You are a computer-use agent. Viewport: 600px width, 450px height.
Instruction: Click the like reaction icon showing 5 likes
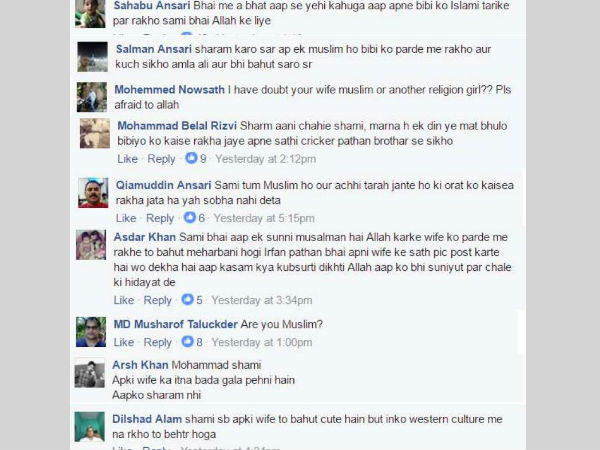tap(187, 299)
